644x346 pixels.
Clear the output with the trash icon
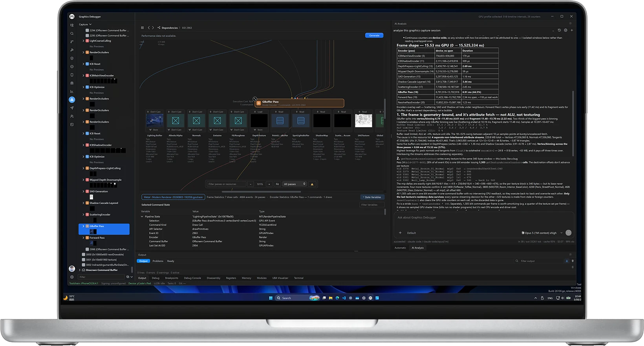[573, 261]
